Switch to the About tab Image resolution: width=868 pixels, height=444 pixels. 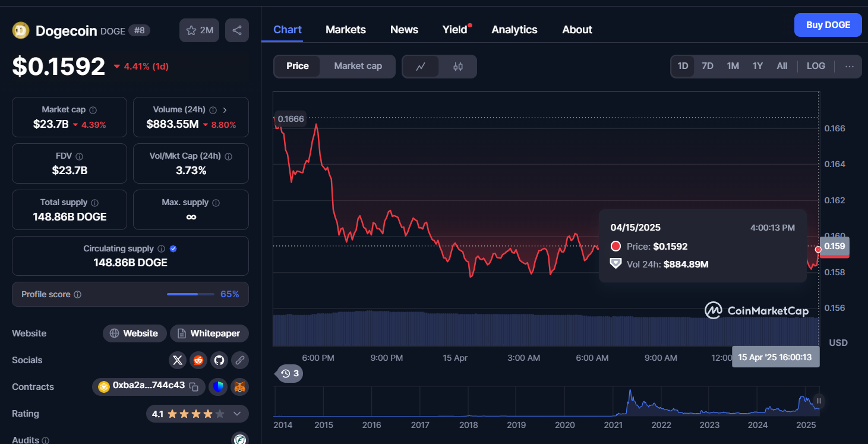577,30
